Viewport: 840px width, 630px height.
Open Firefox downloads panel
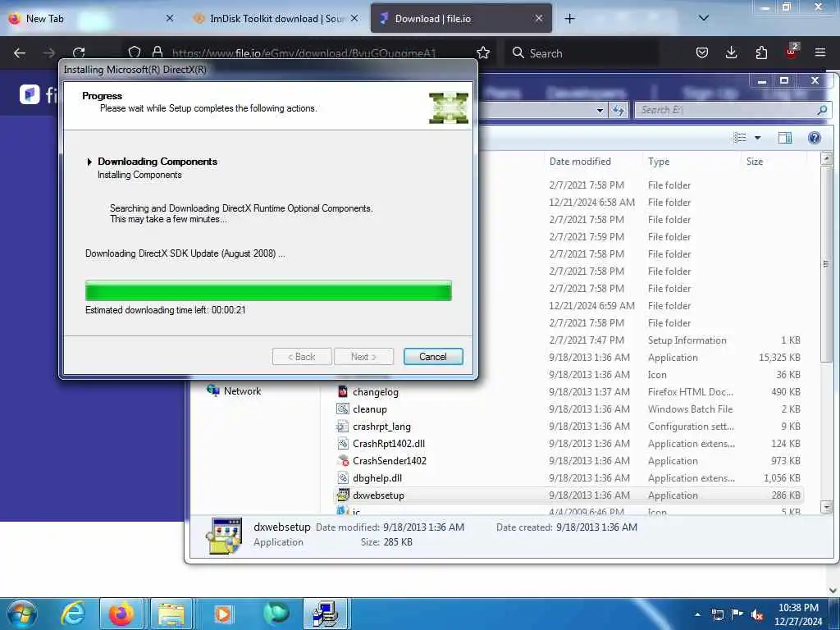[732, 52]
